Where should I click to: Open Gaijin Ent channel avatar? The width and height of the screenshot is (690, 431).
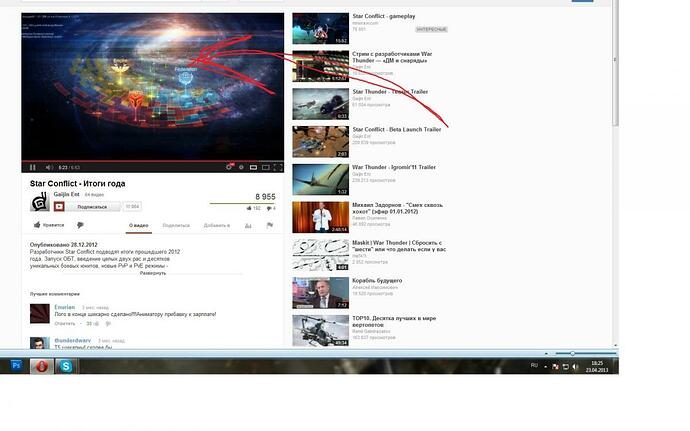(40, 201)
